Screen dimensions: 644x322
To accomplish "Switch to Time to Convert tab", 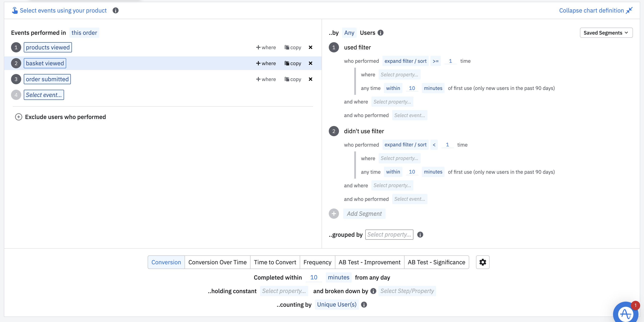I will tap(275, 262).
